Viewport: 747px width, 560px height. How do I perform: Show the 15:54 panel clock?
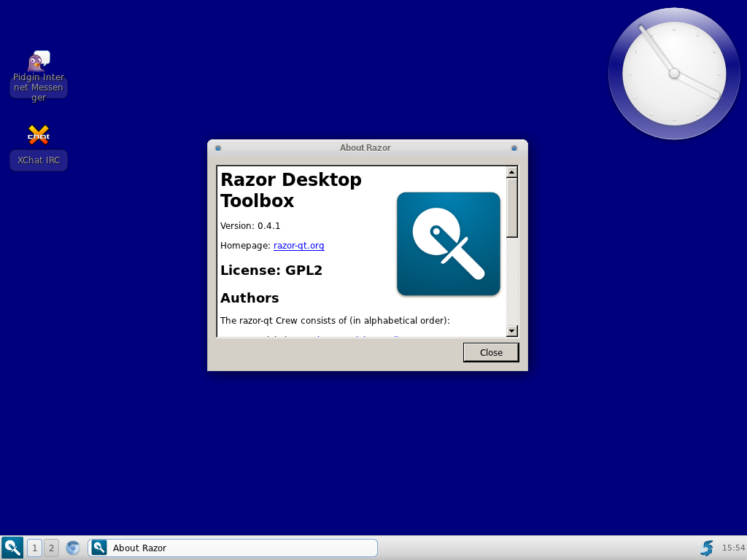(x=733, y=548)
